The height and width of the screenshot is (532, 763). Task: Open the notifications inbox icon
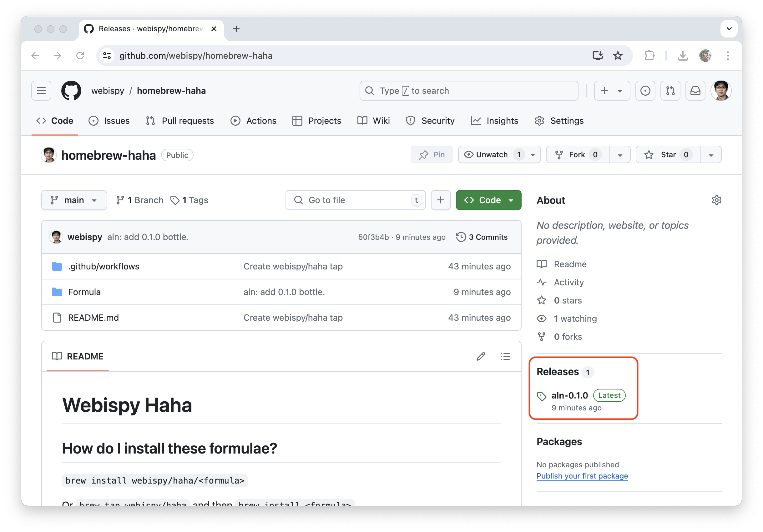695,91
